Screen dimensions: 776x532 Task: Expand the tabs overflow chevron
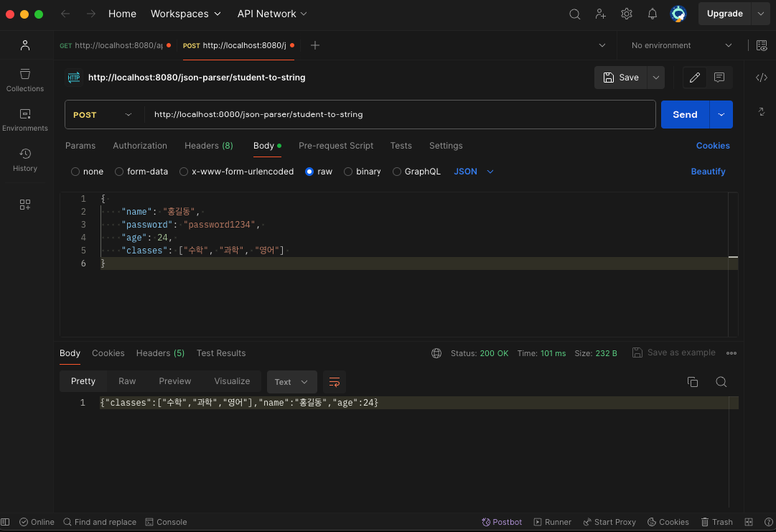pos(602,45)
